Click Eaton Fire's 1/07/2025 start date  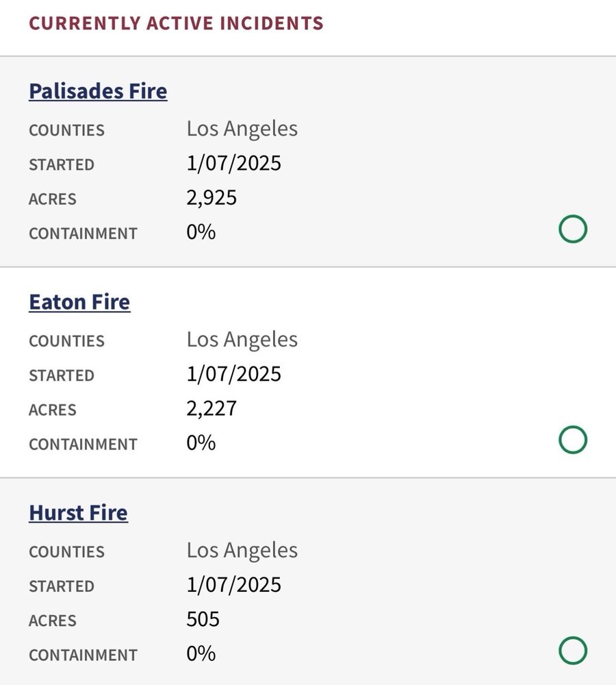[x=233, y=375]
